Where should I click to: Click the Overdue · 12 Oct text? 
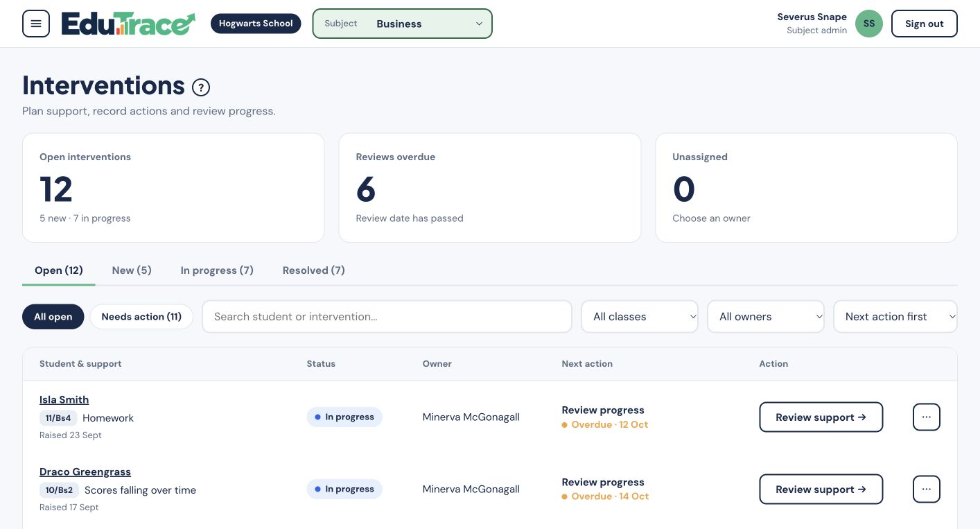coord(610,425)
